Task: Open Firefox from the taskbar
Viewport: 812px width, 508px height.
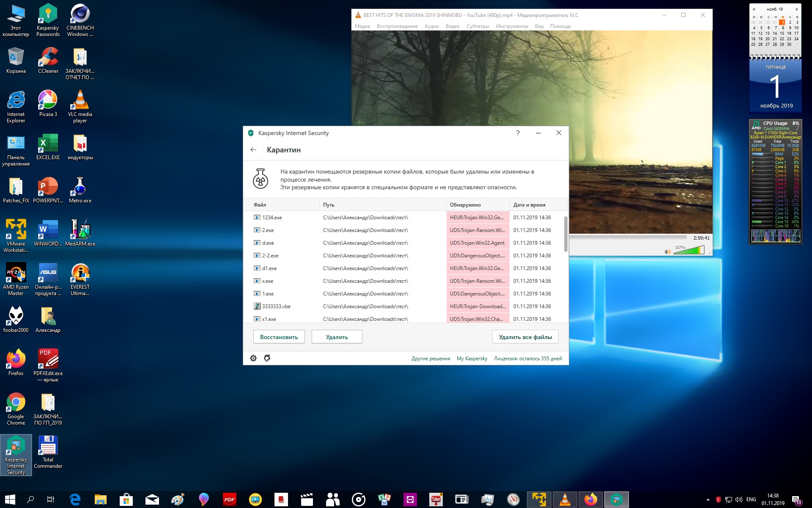Action: (590, 500)
